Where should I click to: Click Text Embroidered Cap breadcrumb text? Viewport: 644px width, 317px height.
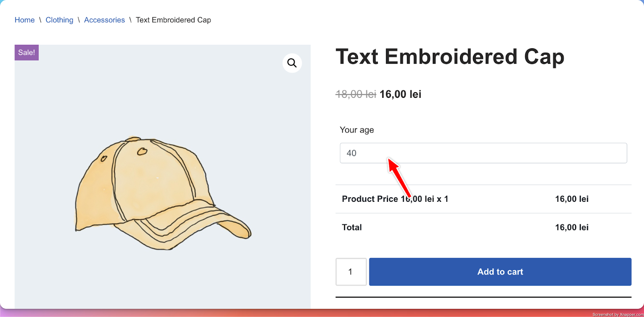click(173, 20)
